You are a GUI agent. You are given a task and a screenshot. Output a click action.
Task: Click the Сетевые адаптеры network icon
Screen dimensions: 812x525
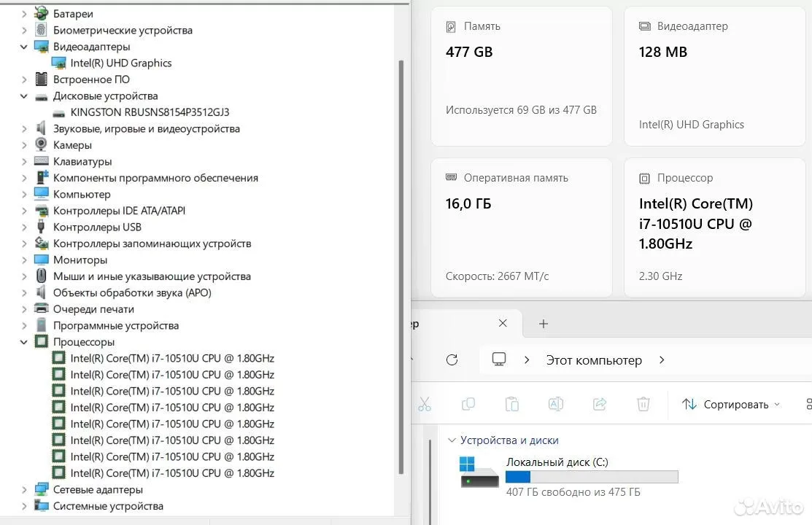pos(42,489)
